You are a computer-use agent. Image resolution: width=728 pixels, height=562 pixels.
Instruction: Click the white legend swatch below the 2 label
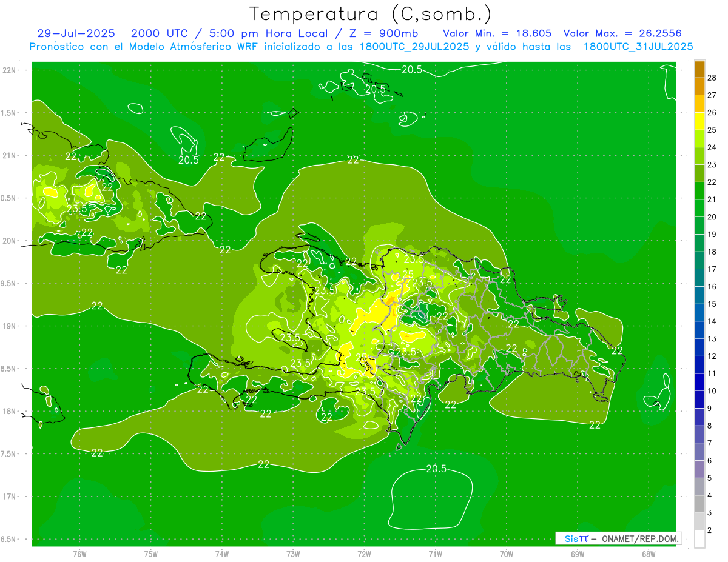(x=699, y=539)
